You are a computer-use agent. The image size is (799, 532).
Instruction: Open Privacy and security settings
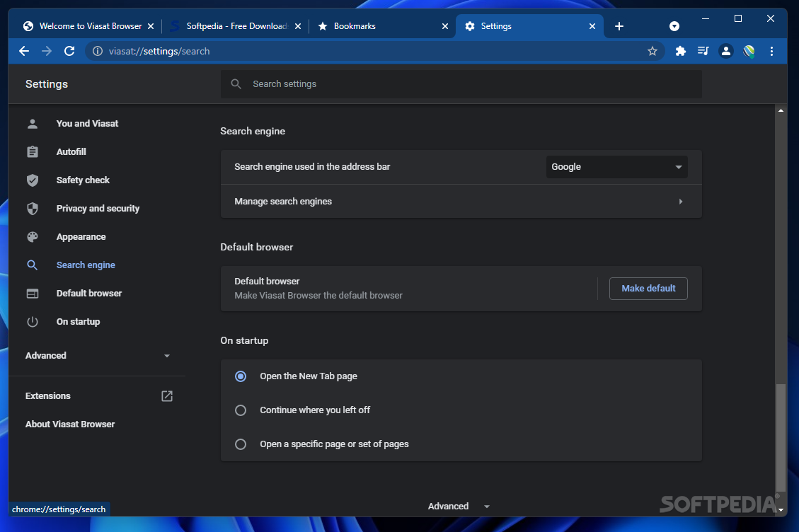pyautogui.click(x=98, y=209)
